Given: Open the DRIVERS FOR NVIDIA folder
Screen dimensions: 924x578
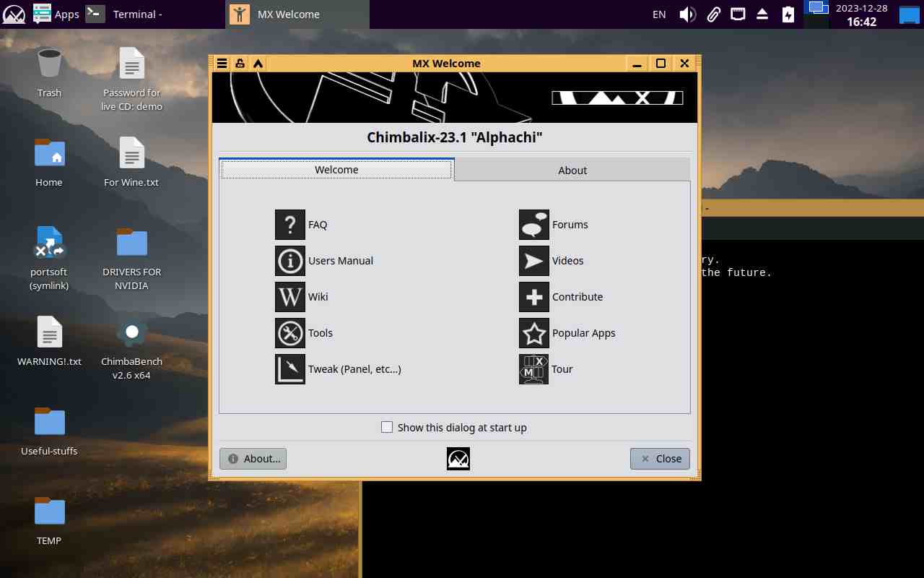Looking at the screenshot, I should pyautogui.click(x=131, y=243).
